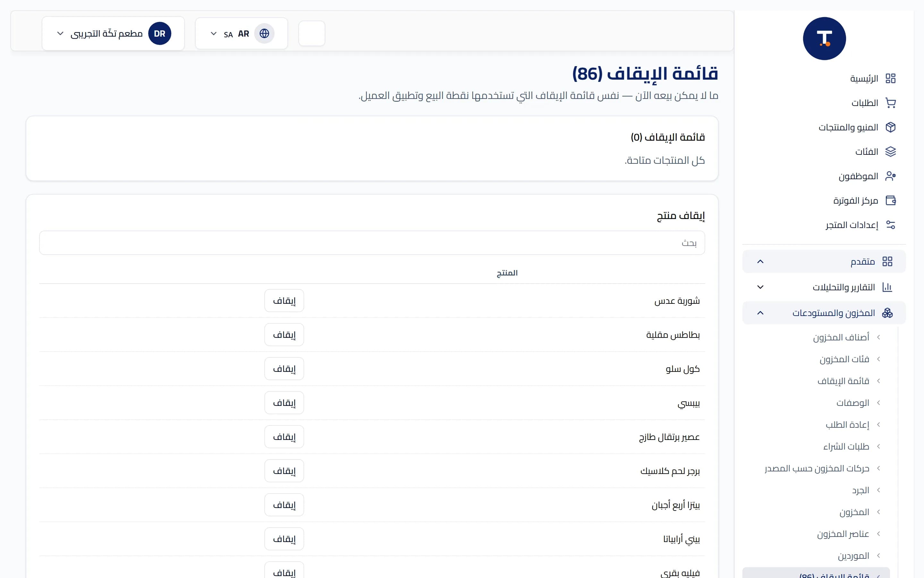Click إيقاف button for بيني أرابياتا
Viewport: 924px width, 578px height.
click(284, 539)
